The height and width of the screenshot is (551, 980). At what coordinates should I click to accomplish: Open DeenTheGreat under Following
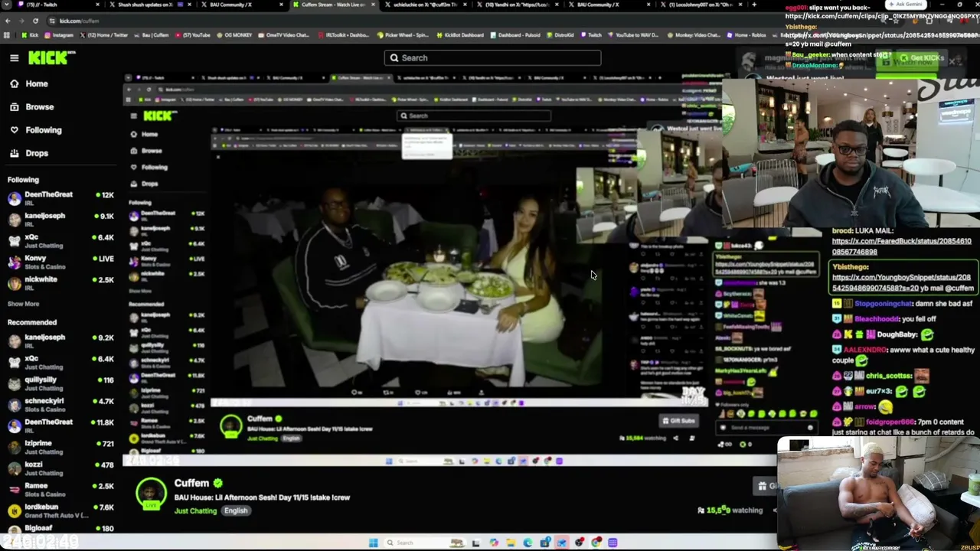(60, 199)
